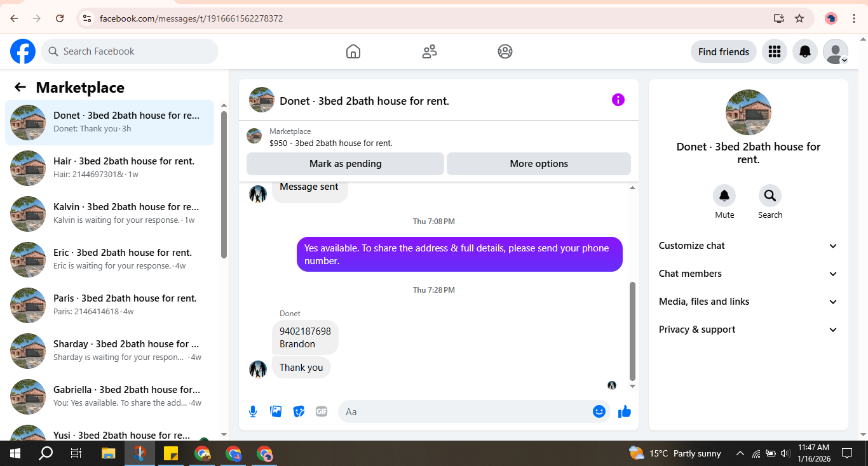Go back with the Marketplace back arrow
Screen dimensions: 868x466
pos(20,87)
